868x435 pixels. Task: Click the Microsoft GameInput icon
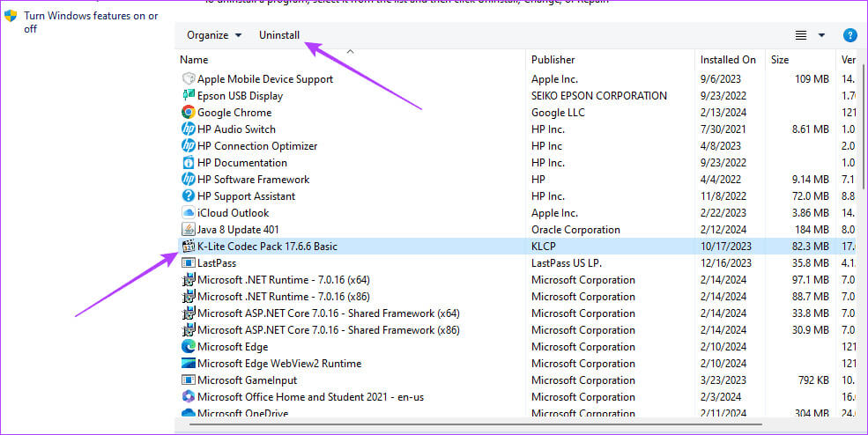click(x=189, y=380)
